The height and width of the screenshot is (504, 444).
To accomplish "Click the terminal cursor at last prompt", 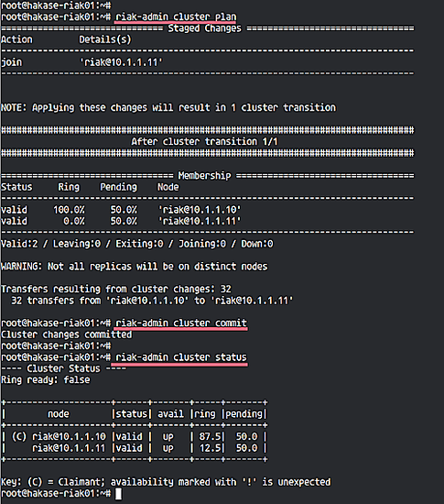I will [118, 493].
